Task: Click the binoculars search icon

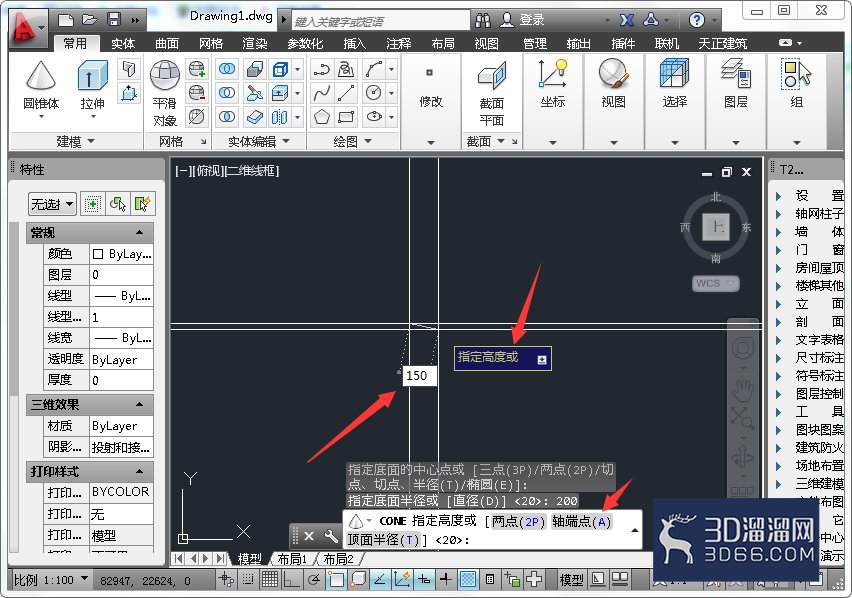Action: (x=483, y=20)
